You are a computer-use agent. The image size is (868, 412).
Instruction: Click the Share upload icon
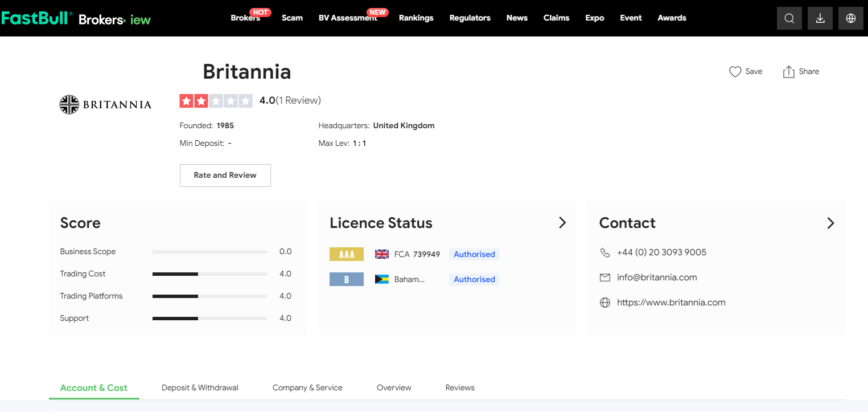click(788, 72)
